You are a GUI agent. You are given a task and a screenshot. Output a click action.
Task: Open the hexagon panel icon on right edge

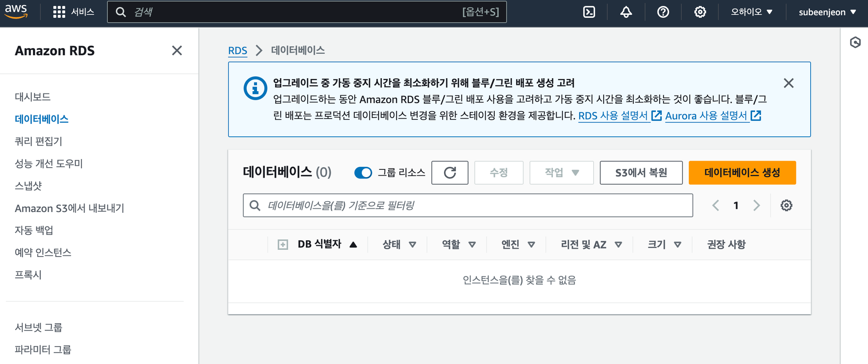855,42
